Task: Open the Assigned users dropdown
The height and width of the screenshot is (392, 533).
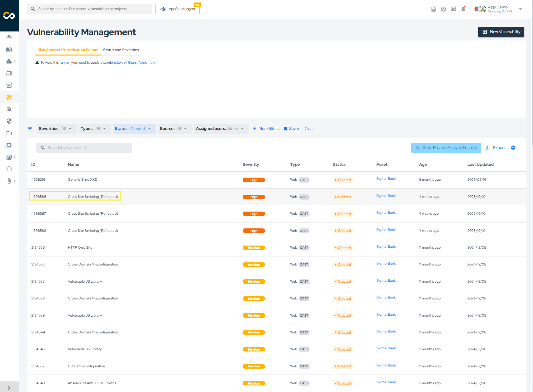Action: coord(221,129)
